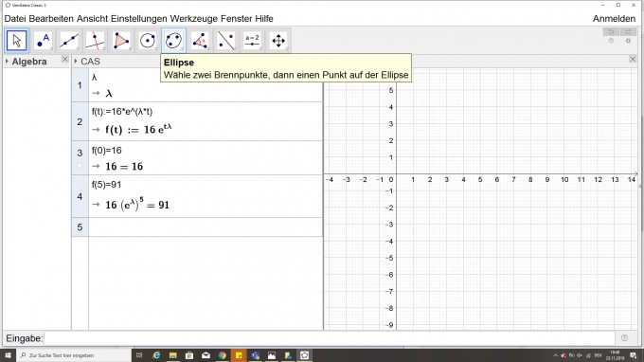Open Microsoft Store from taskbar
Screen dimensions: 644x362
[x=189, y=355]
